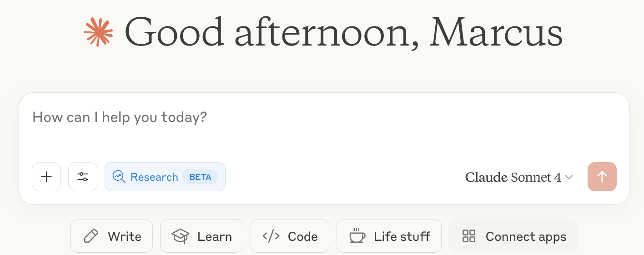Select the Learn suggestion chip
Viewport: 644px width, 255px height.
(x=201, y=236)
